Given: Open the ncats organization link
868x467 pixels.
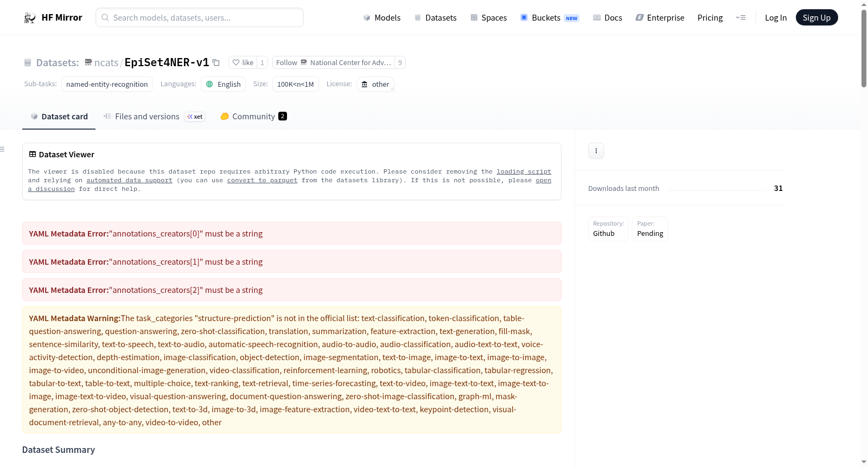Looking at the screenshot, I should click(x=106, y=62).
